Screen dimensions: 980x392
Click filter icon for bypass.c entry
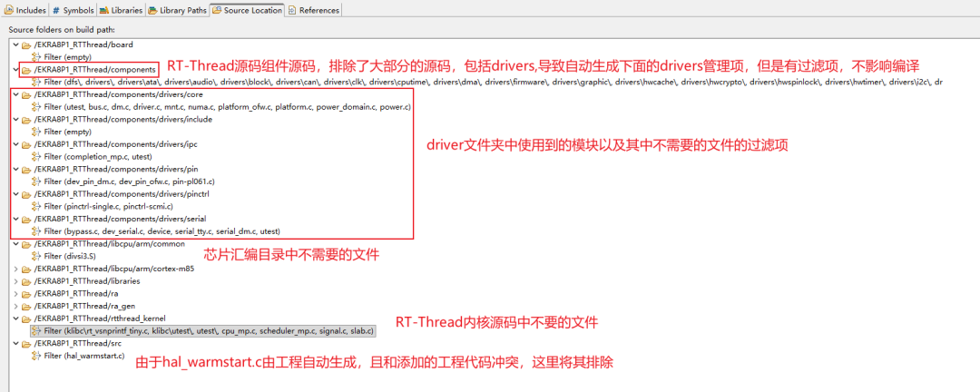coord(36,231)
